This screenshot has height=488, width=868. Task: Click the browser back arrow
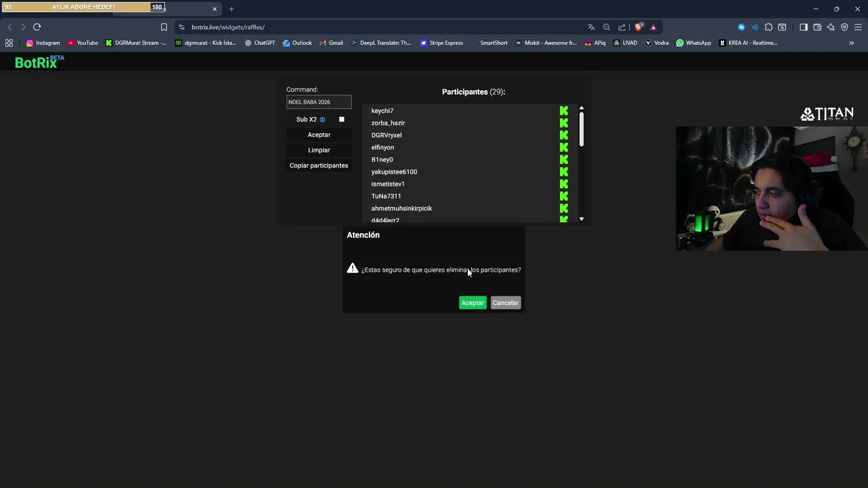9,27
